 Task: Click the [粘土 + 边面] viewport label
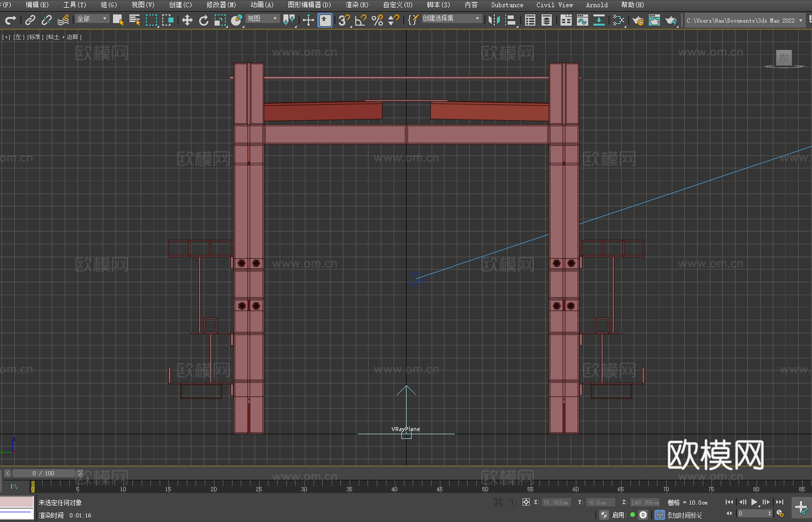coord(64,37)
